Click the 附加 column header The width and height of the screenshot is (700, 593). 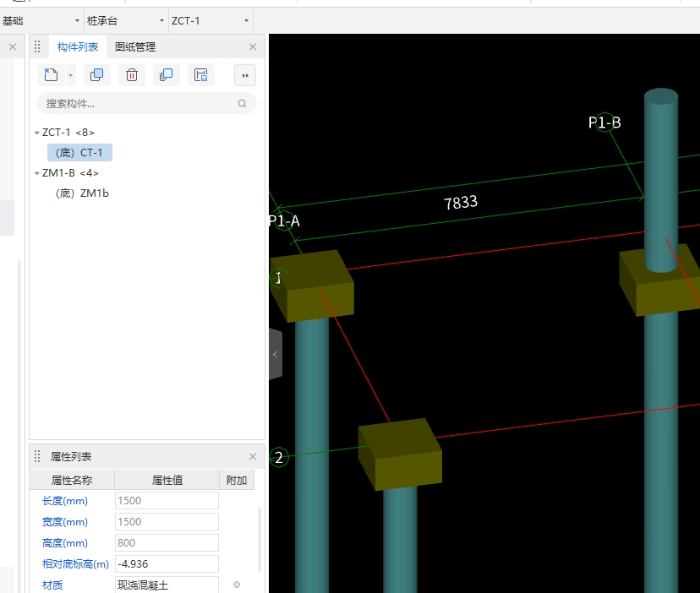click(x=237, y=480)
